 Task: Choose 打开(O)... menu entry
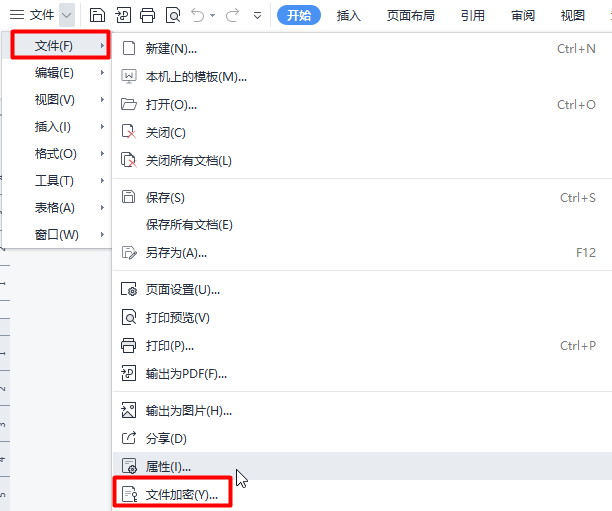click(362, 105)
